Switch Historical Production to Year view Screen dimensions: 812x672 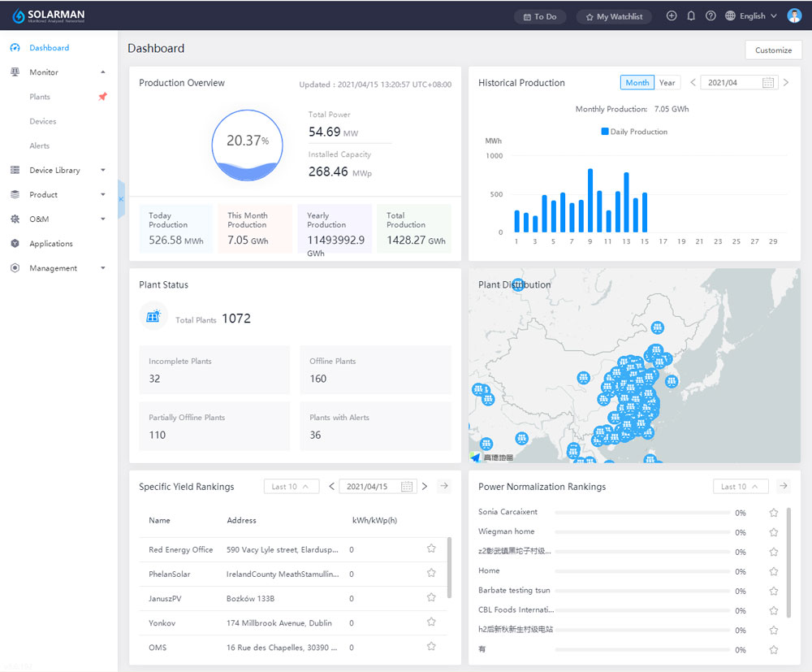667,82
